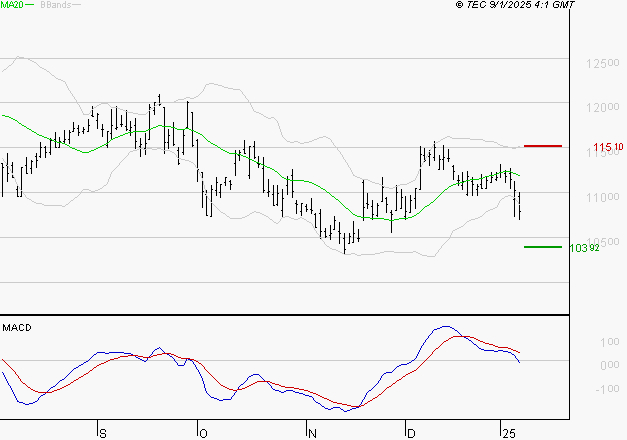
Task: Click the N month marker on time axis
Action: (x=312, y=434)
